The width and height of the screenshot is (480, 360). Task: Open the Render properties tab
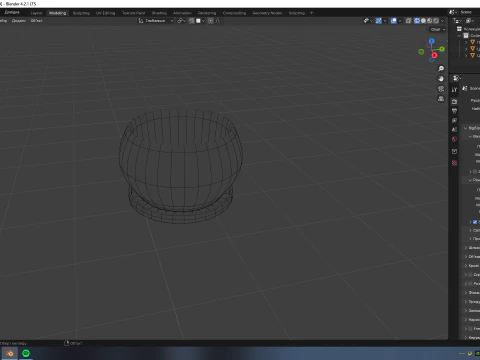(454, 101)
